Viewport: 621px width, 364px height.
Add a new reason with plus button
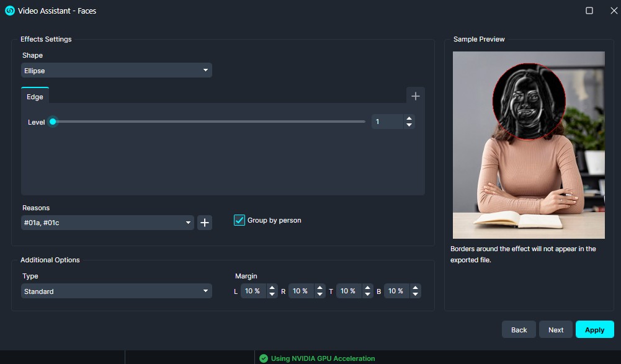[x=205, y=223]
